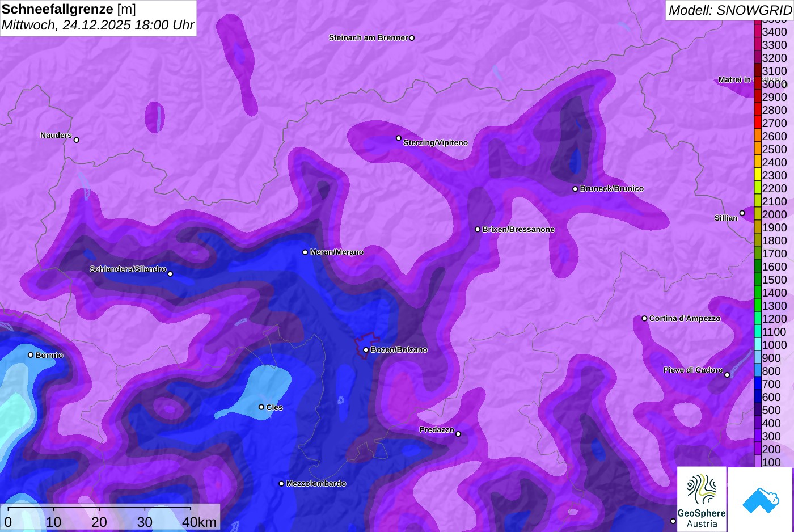The width and height of the screenshot is (794, 532).
Task: Click the Bormio location marker
Action: [31, 355]
